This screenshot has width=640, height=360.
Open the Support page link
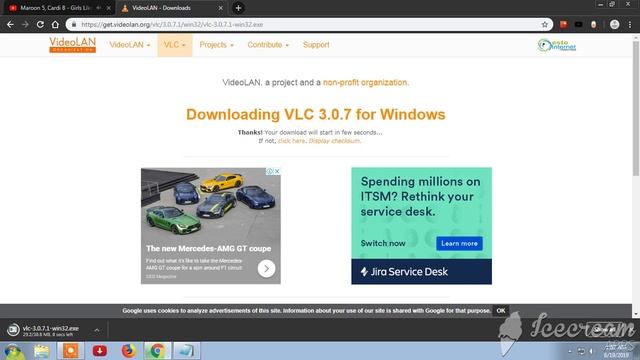click(316, 45)
